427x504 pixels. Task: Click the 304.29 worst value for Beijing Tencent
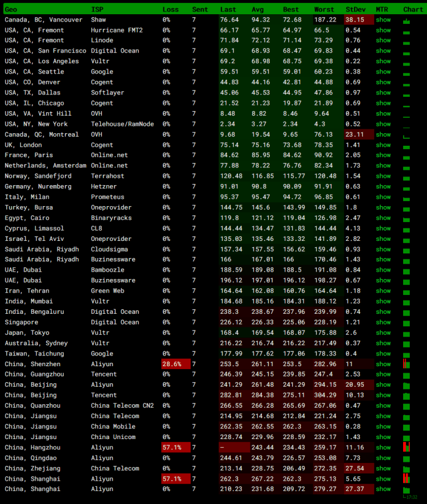click(326, 395)
